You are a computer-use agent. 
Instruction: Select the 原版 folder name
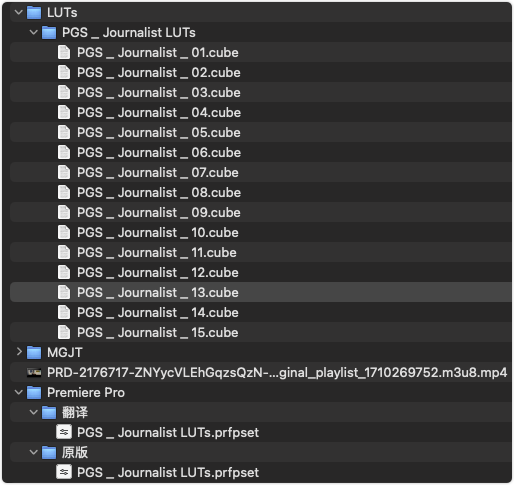pos(75,453)
